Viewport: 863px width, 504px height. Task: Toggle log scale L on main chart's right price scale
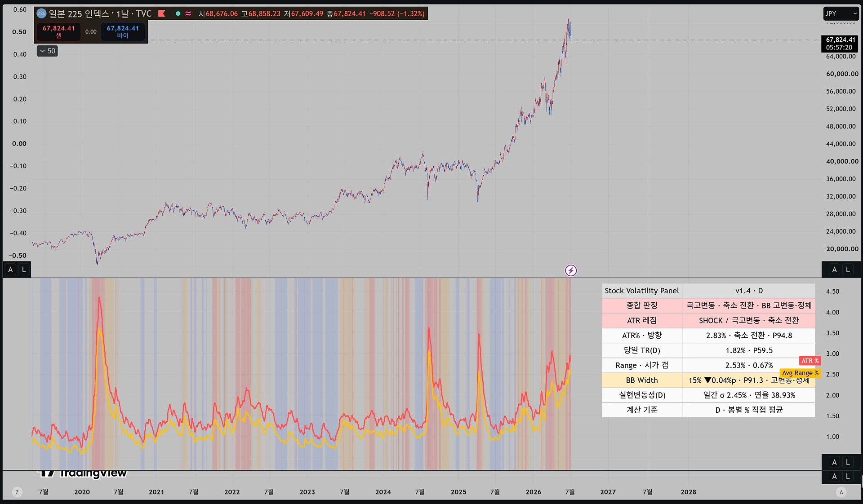[848, 270]
